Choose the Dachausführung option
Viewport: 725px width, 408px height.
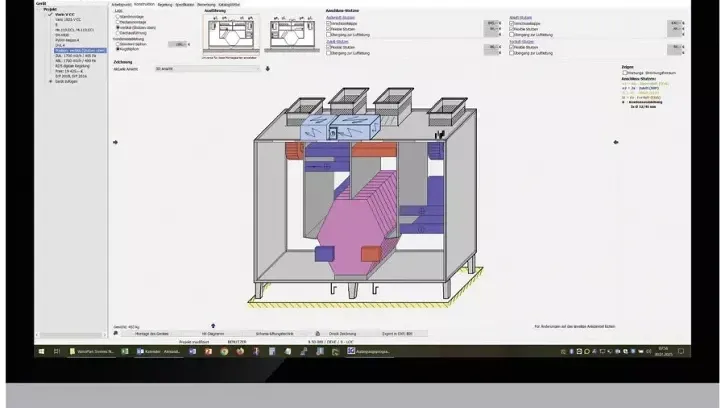pos(117,33)
